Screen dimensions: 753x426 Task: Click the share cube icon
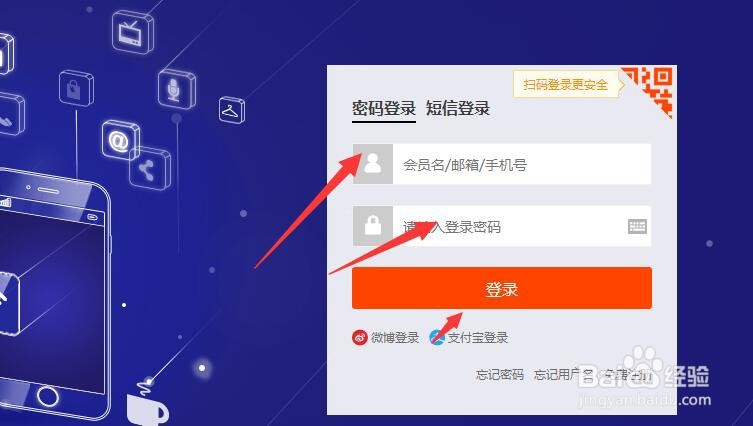pyautogui.click(x=150, y=169)
